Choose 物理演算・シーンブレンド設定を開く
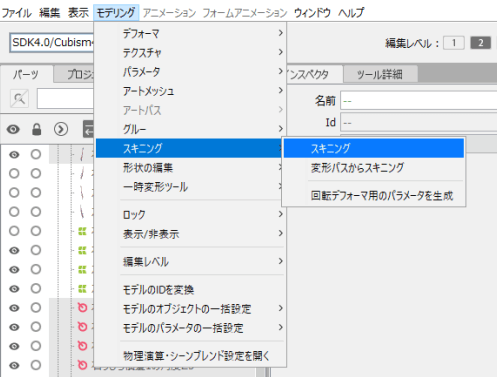 tap(191, 356)
